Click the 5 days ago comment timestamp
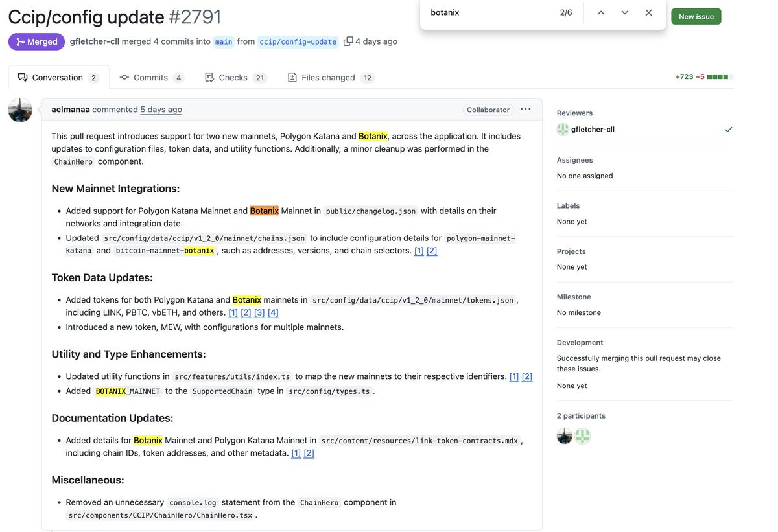The width and height of the screenshot is (778, 532). tap(161, 110)
